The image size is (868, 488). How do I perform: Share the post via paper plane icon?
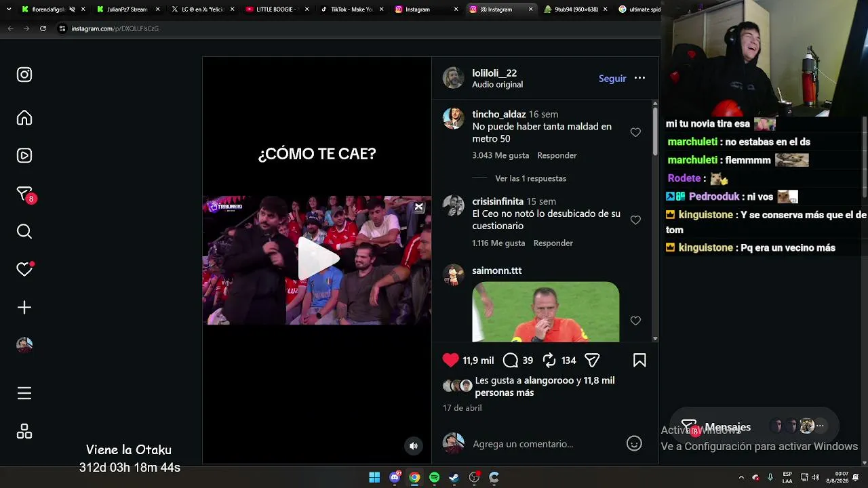592,361
